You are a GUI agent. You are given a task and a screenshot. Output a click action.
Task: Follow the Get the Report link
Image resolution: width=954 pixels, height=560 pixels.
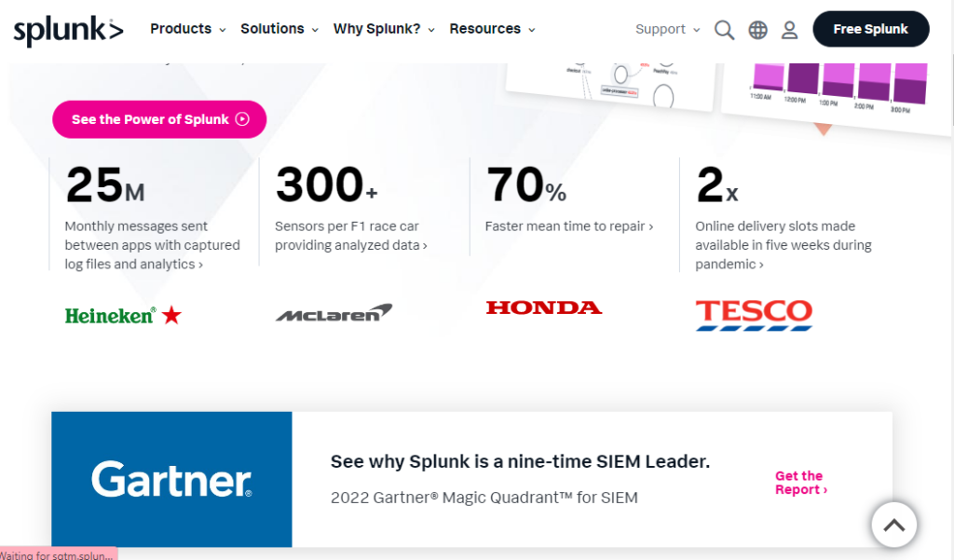pyautogui.click(x=800, y=483)
